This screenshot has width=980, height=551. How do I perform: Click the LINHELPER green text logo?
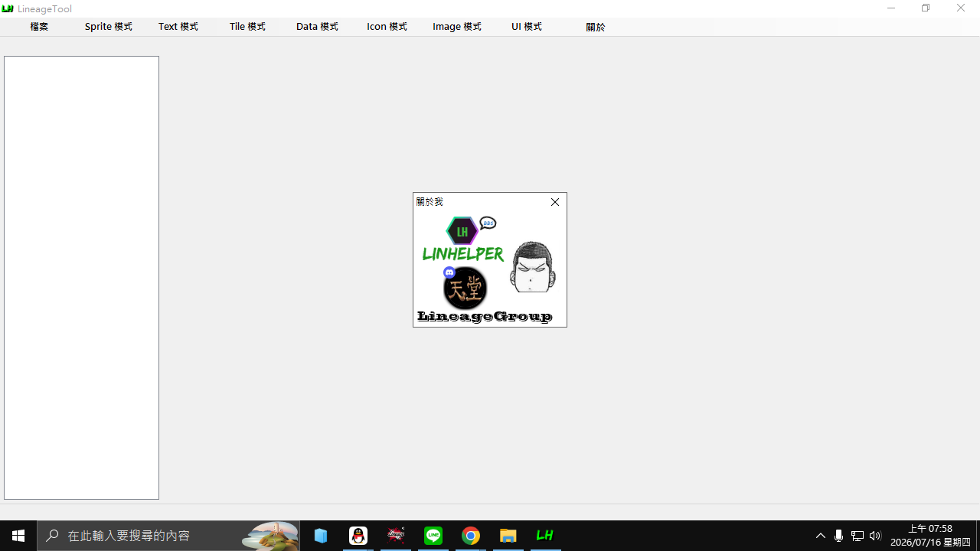click(463, 253)
